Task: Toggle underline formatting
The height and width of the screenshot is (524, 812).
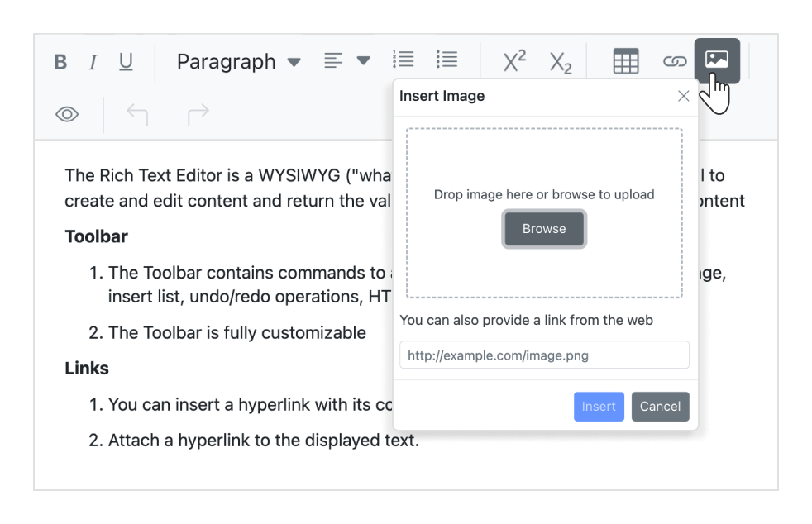Action: [x=126, y=60]
